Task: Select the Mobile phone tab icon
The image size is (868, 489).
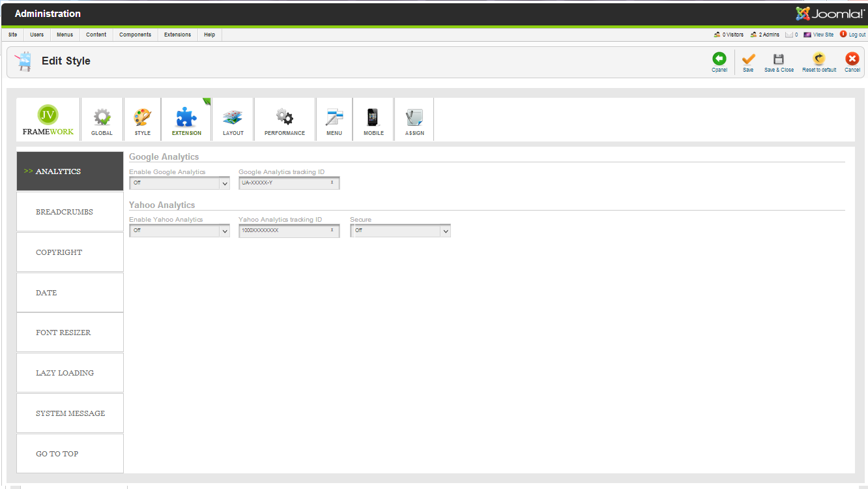Action: (373, 117)
